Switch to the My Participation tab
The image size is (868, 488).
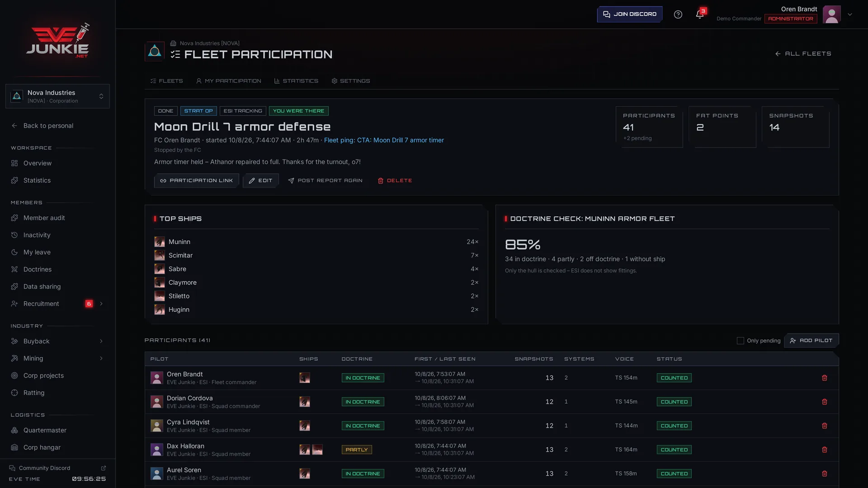point(228,81)
